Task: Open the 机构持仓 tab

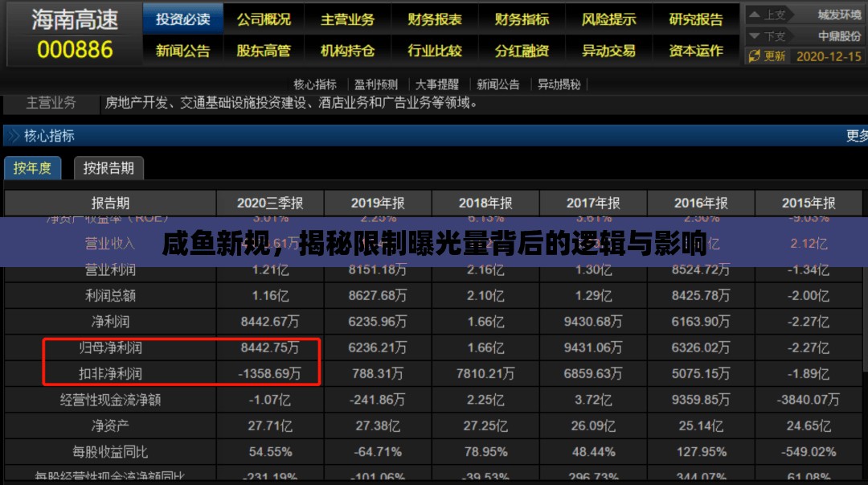Action: (348, 51)
